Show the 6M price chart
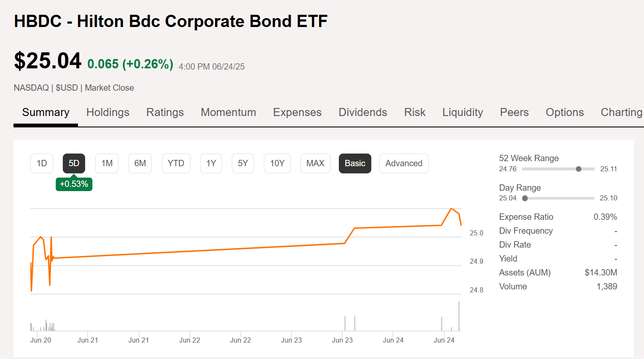Image resolution: width=644 pixels, height=359 pixels. click(x=140, y=163)
